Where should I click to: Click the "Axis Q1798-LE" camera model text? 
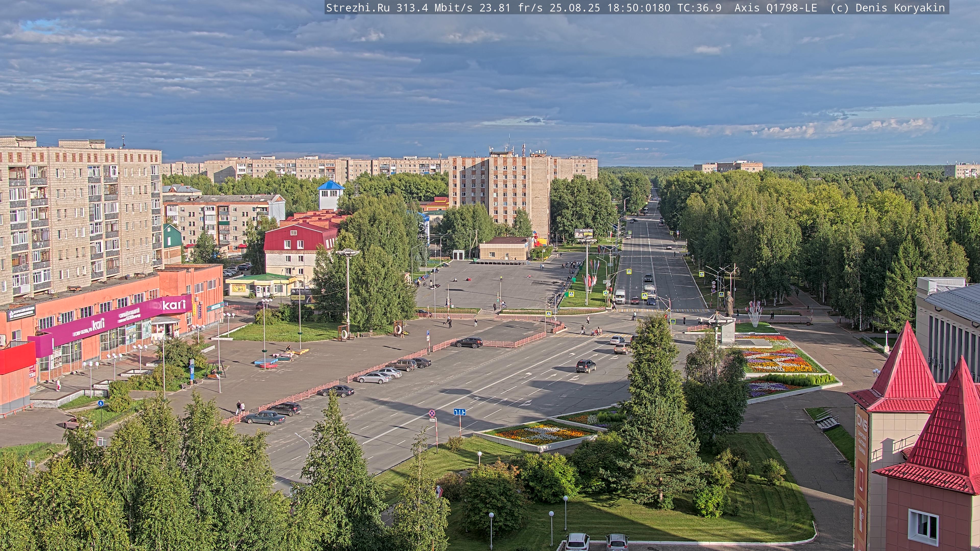point(776,8)
